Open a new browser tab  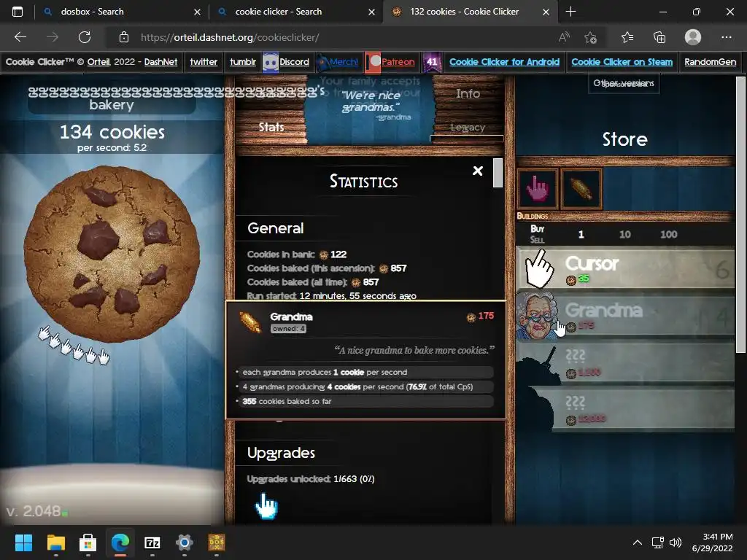tap(570, 12)
